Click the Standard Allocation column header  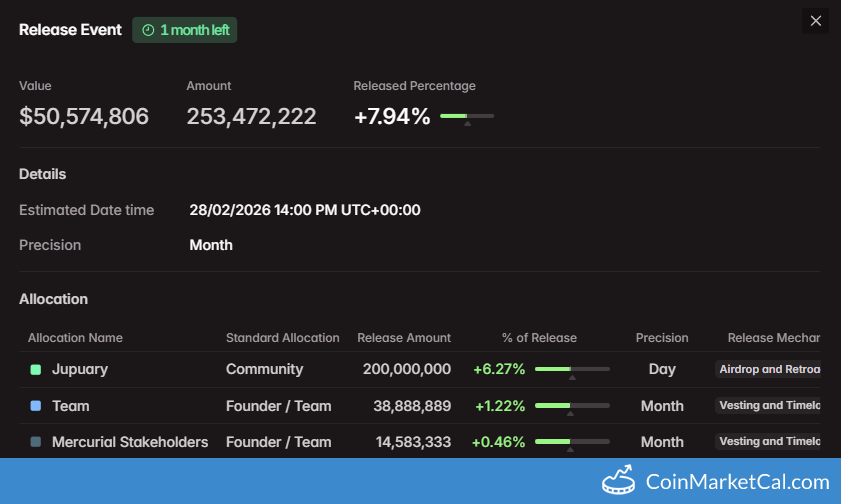(283, 338)
